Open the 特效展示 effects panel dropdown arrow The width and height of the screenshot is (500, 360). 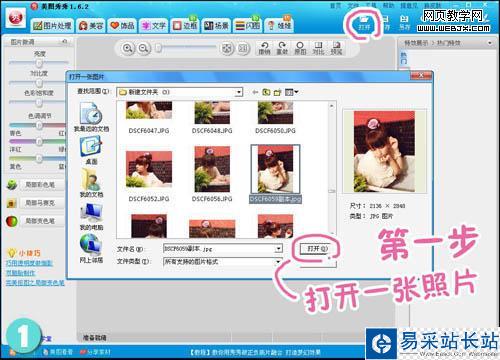pos(489,43)
